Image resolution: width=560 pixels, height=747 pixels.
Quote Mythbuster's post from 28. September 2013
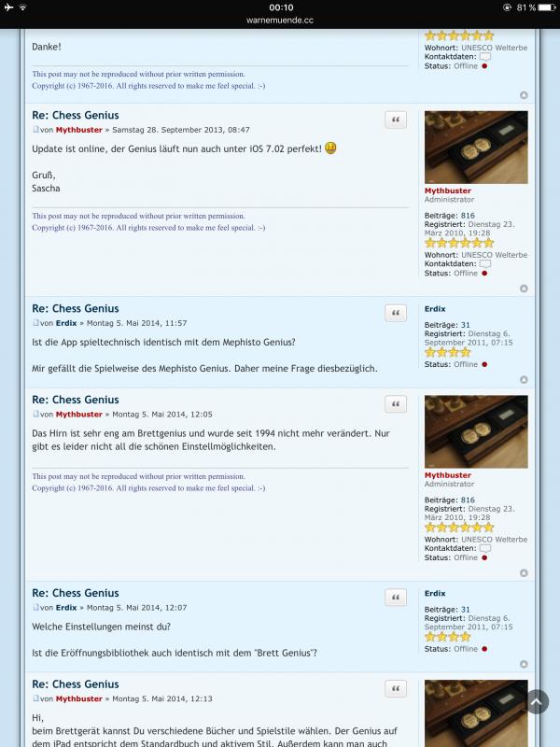(396, 120)
